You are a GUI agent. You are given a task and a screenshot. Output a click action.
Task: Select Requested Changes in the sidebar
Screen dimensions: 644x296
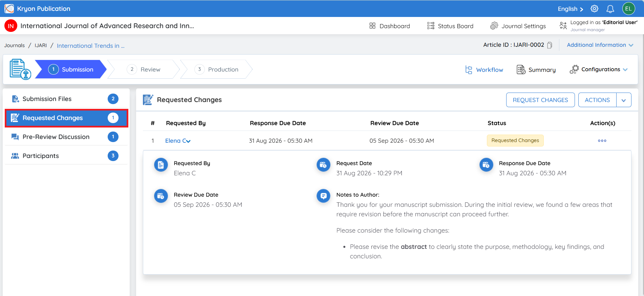[x=66, y=118]
